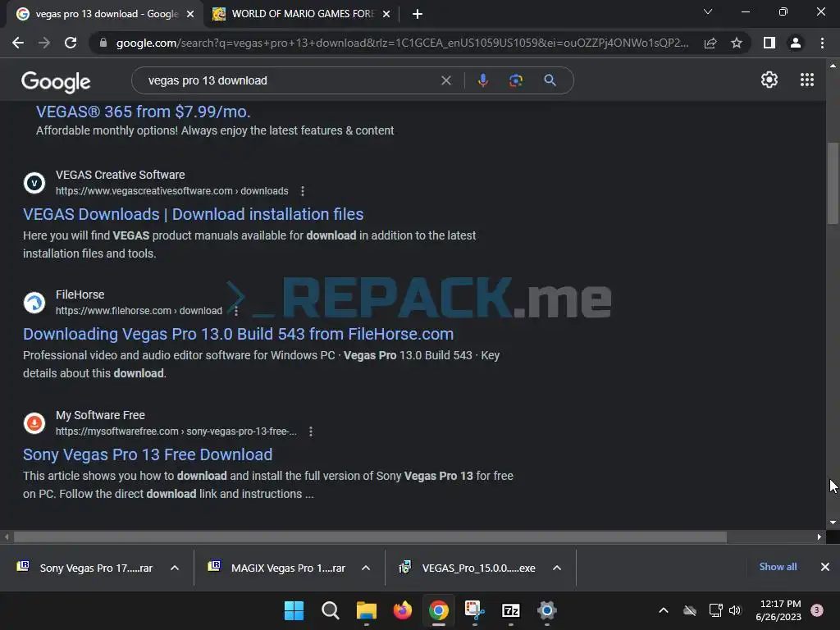
Task: View site information lock icon
Action: 103,43
